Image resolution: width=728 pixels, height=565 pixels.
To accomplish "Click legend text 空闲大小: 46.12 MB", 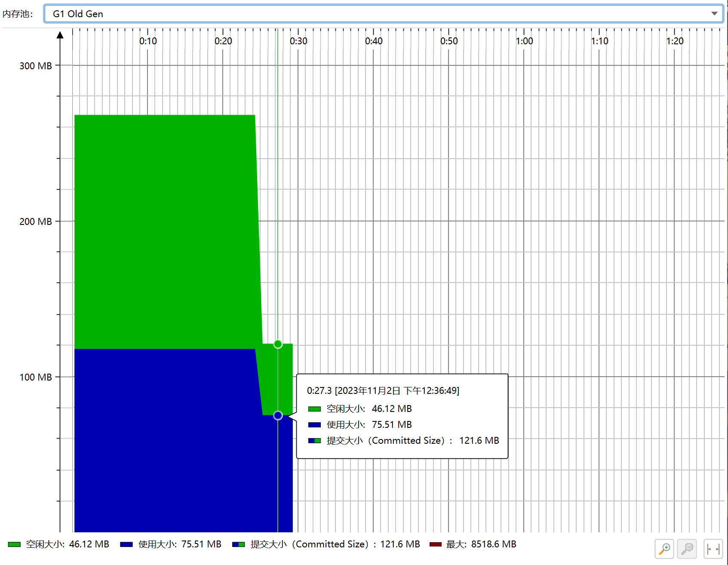I will point(68,544).
